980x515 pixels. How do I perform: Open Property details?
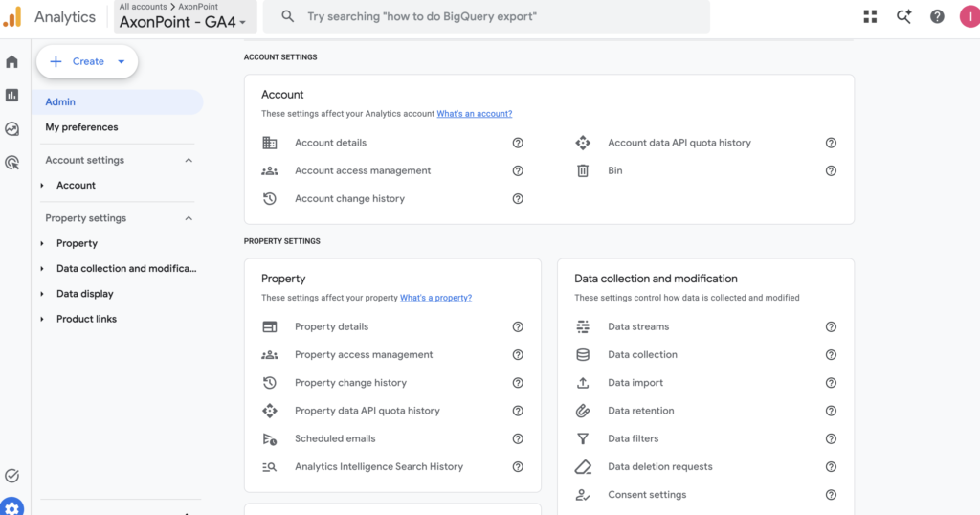331,326
